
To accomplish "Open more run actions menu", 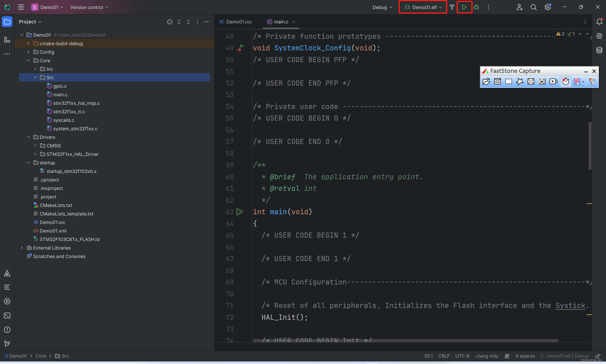I will 488,7.
